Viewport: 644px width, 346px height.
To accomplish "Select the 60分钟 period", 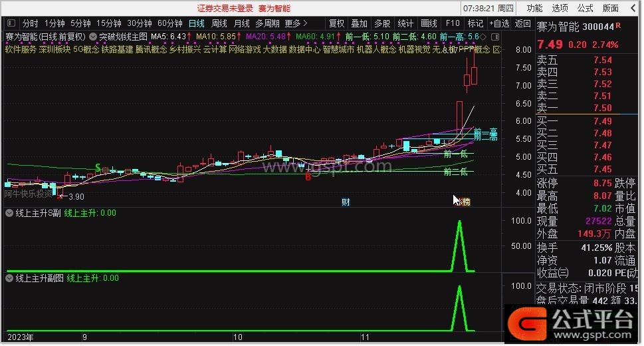I will (x=170, y=23).
